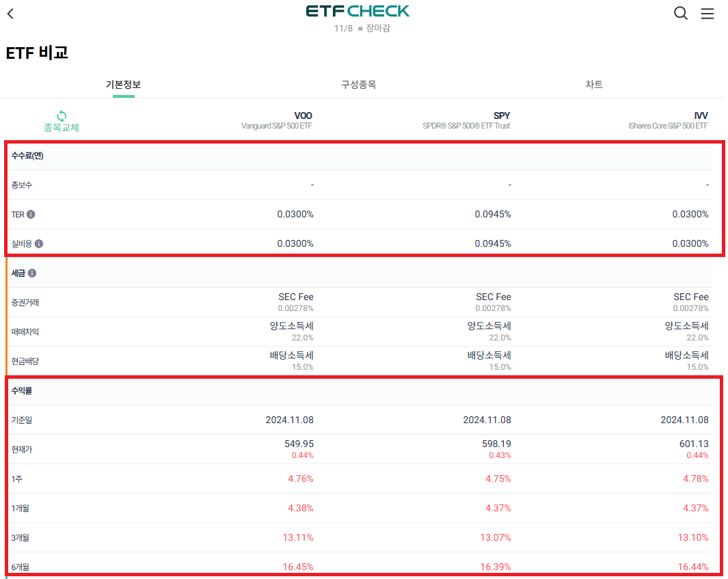Click the 수익률 section header
This screenshot has width=728, height=579.
pos(22,390)
